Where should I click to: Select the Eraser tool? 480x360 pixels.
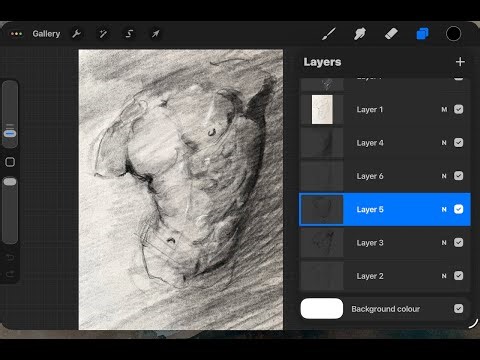(x=391, y=34)
